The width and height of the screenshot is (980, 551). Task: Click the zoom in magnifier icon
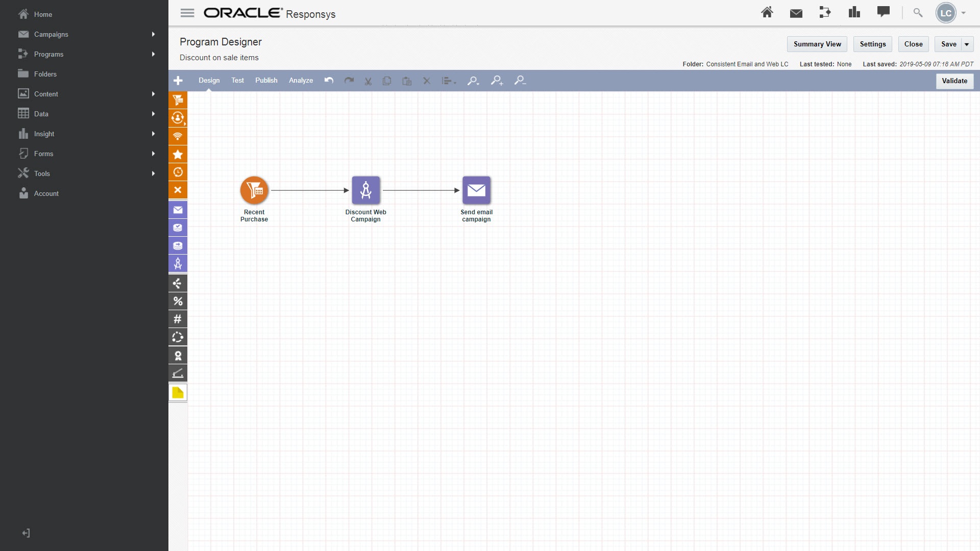coord(497,81)
